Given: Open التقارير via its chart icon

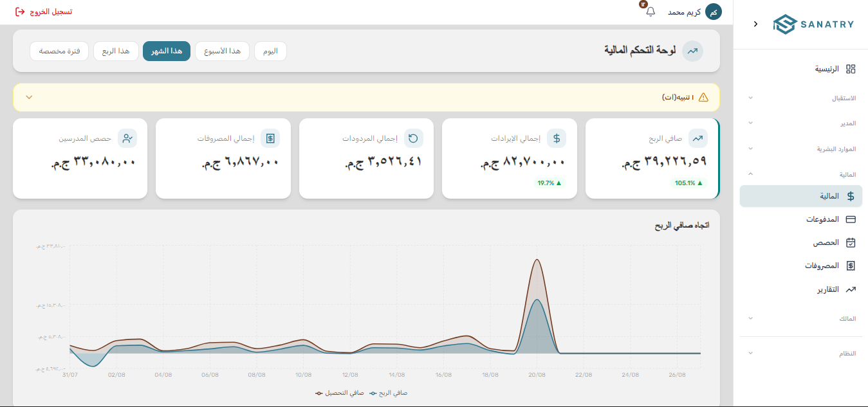Looking at the screenshot, I should coord(851,289).
